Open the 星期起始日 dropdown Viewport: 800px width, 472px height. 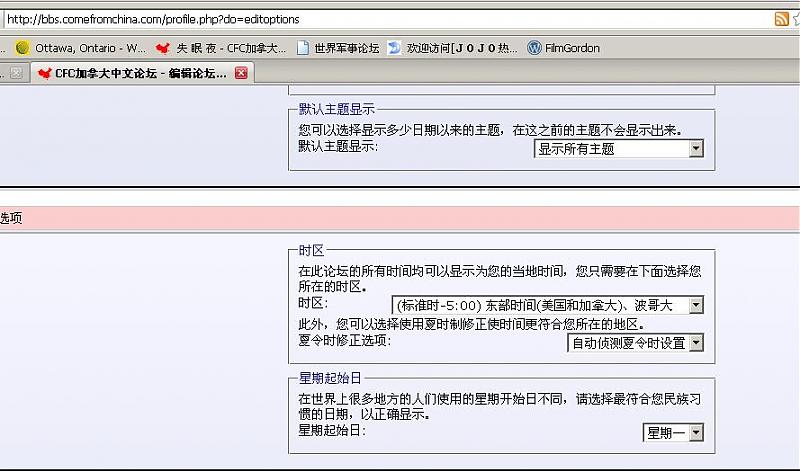pos(673,432)
